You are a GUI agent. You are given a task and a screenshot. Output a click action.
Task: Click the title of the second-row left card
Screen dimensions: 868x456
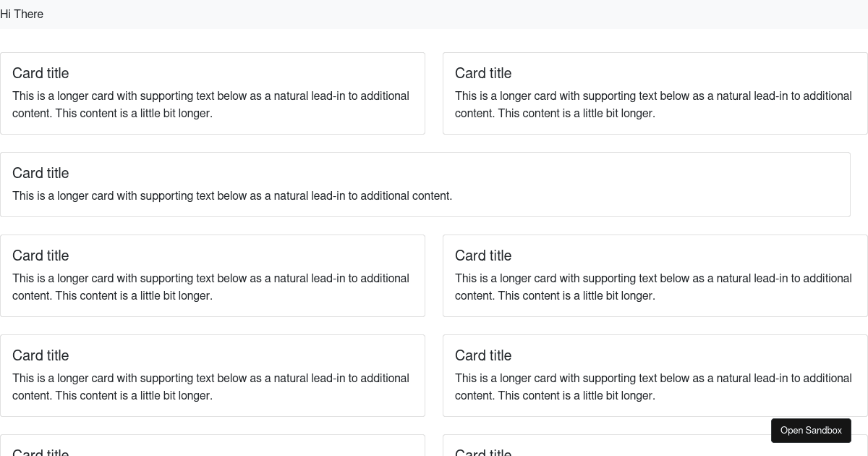click(x=40, y=256)
